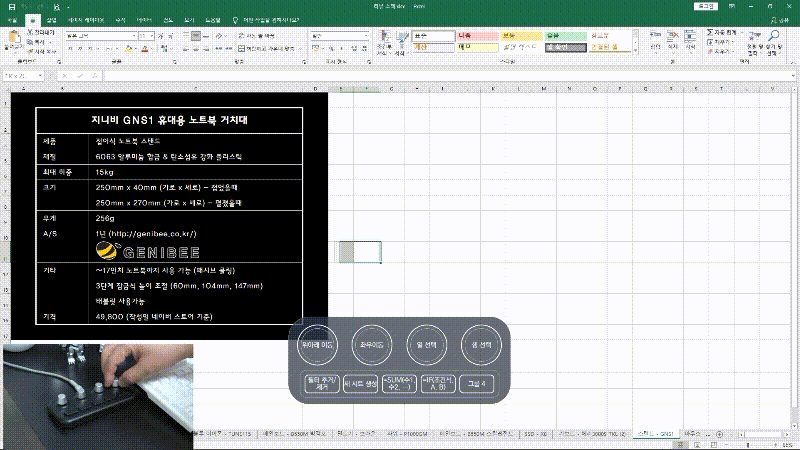
Task: Click the row select (행 선택) dial button
Action: [481, 345]
